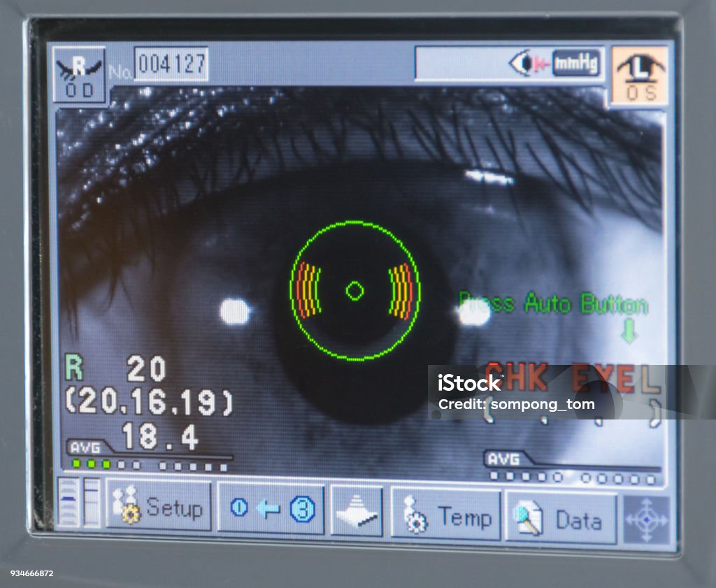Click the left orange focus bars
Screen dimensions: 716x588
[x=308, y=289]
